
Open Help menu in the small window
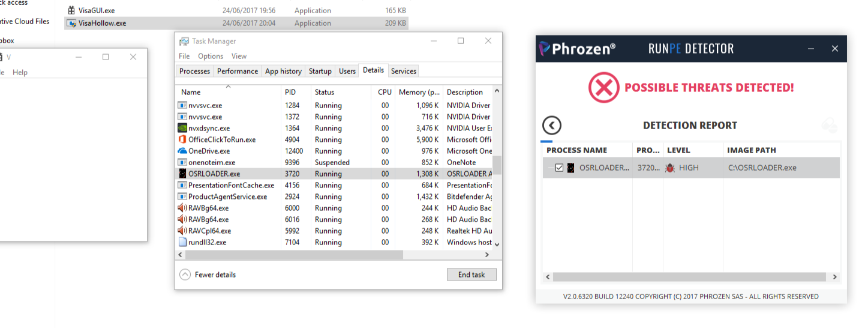click(x=20, y=72)
